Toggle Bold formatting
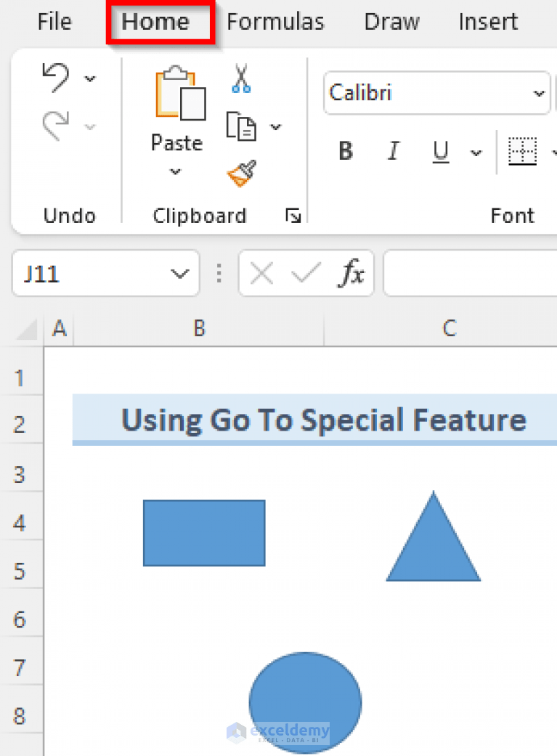This screenshot has height=756, width=557. coord(345,151)
